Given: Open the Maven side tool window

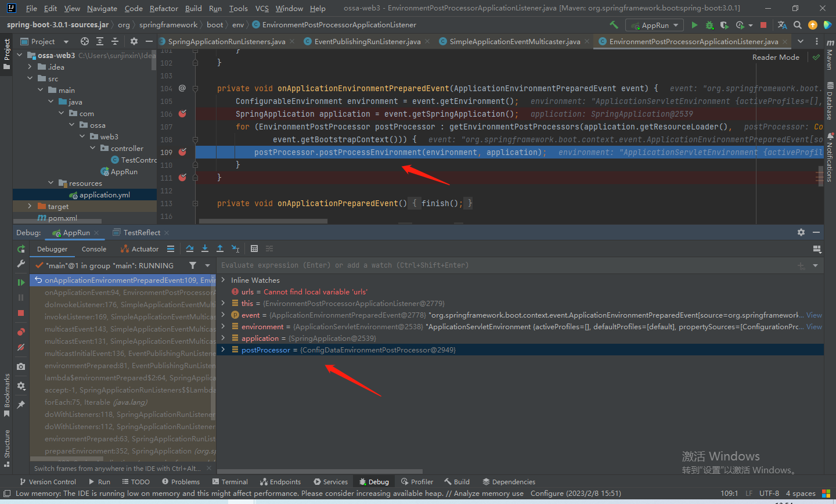Looking at the screenshot, I should click(x=830, y=55).
